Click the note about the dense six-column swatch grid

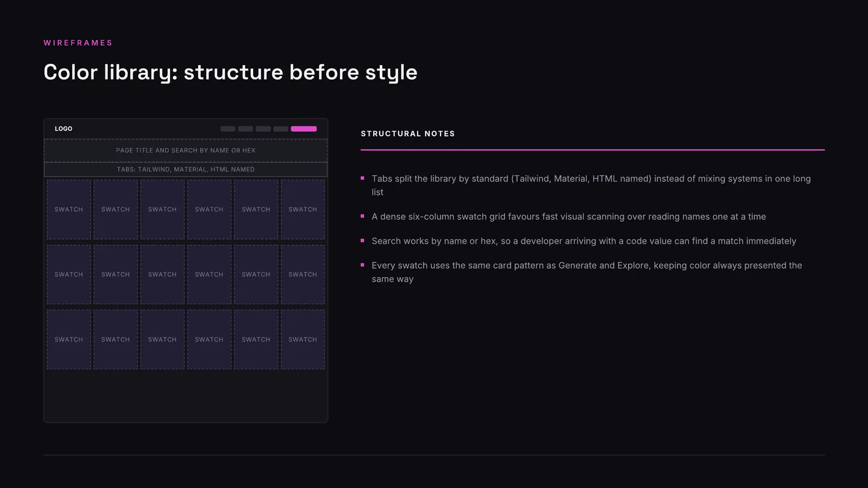[x=569, y=217]
